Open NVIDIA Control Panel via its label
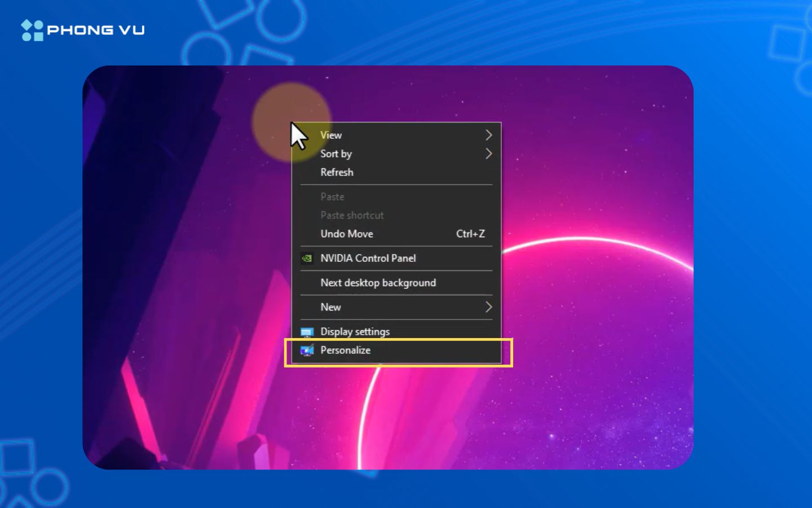Image resolution: width=812 pixels, height=508 pixels. coord(368,259)
